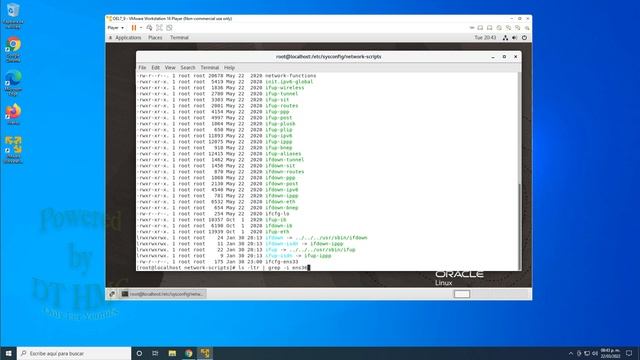Minimize the terminal window

pos(493,57)
